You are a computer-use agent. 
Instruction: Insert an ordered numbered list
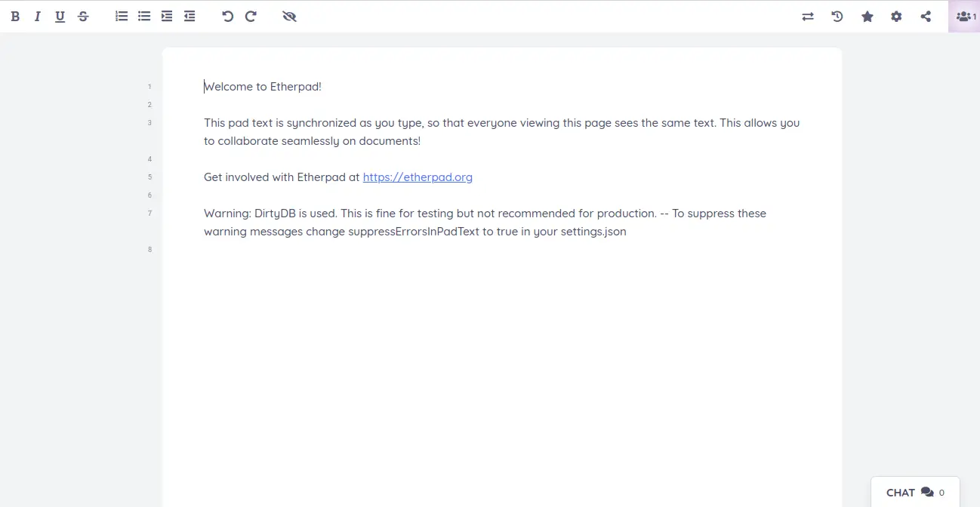pos(122,16)
